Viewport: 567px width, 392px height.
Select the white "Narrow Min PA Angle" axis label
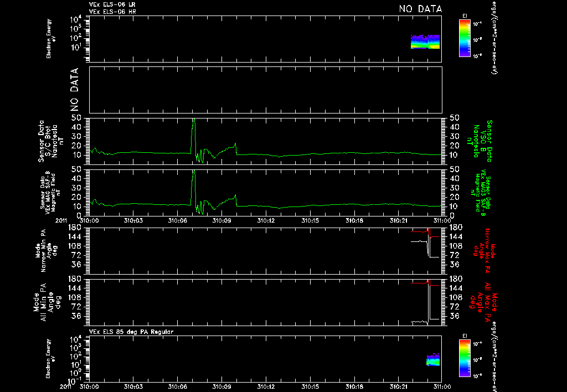(46, 250)
